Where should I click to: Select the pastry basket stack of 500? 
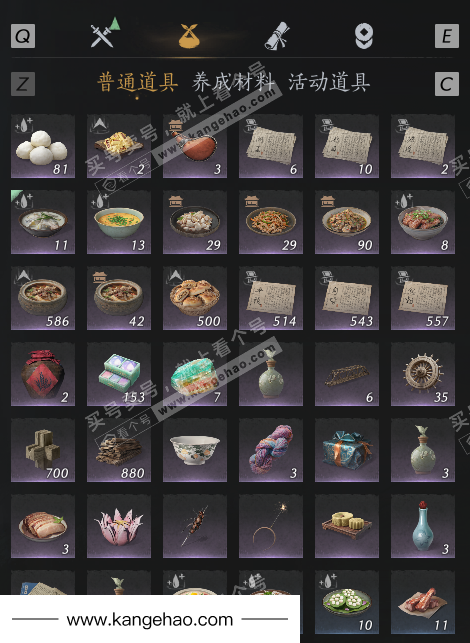tap(195, 298)
